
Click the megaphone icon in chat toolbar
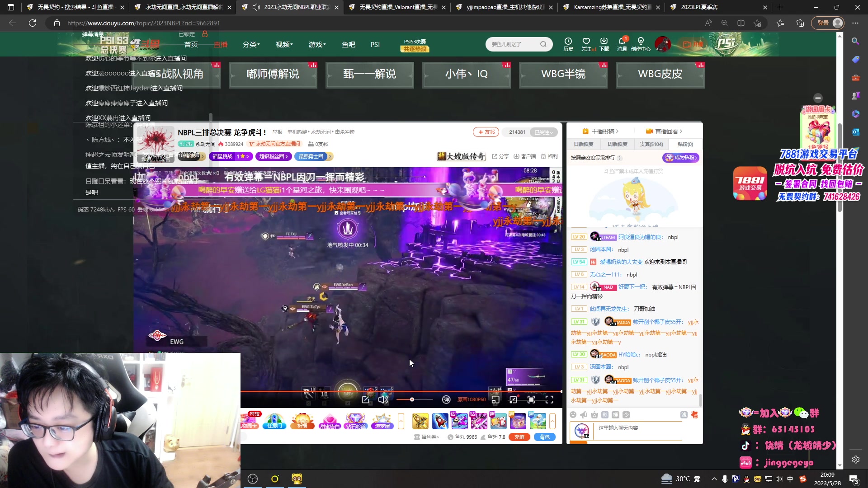tap(584, 415)
